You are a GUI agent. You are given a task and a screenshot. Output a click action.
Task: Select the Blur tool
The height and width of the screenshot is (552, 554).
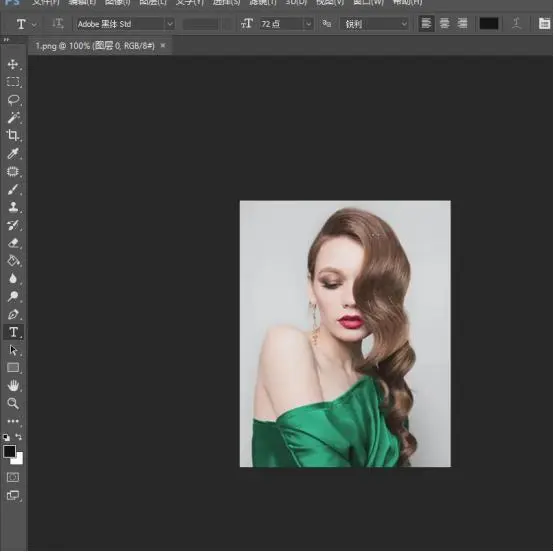point(13,278)
